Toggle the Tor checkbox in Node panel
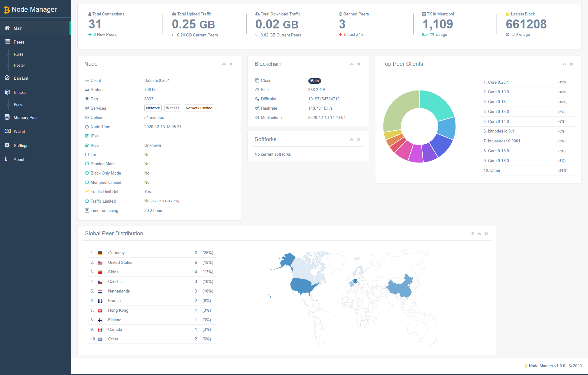The height and width of the screenshot is (375, 588). click(87, 154)
